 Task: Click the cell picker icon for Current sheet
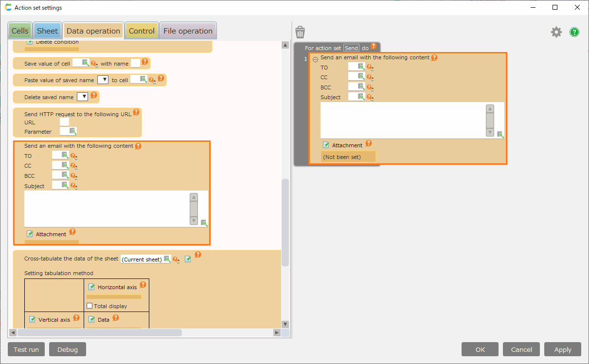point(167,259)
